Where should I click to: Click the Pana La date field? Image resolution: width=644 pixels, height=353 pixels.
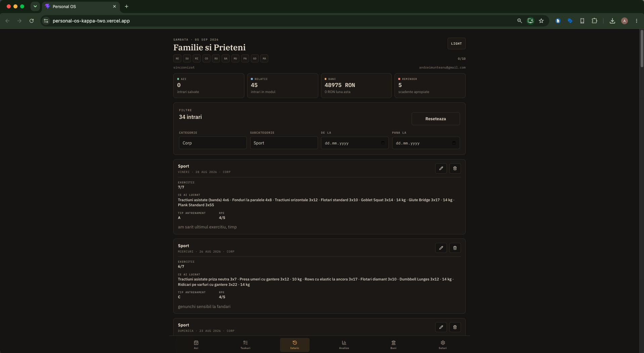(426, 143)
